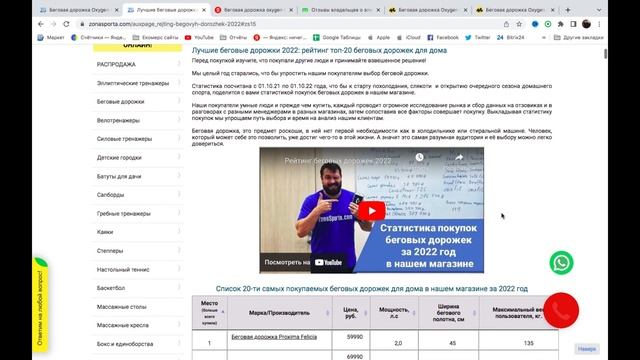Open the Twitter bookmark

pyautogui.click(x=478, y=38)
